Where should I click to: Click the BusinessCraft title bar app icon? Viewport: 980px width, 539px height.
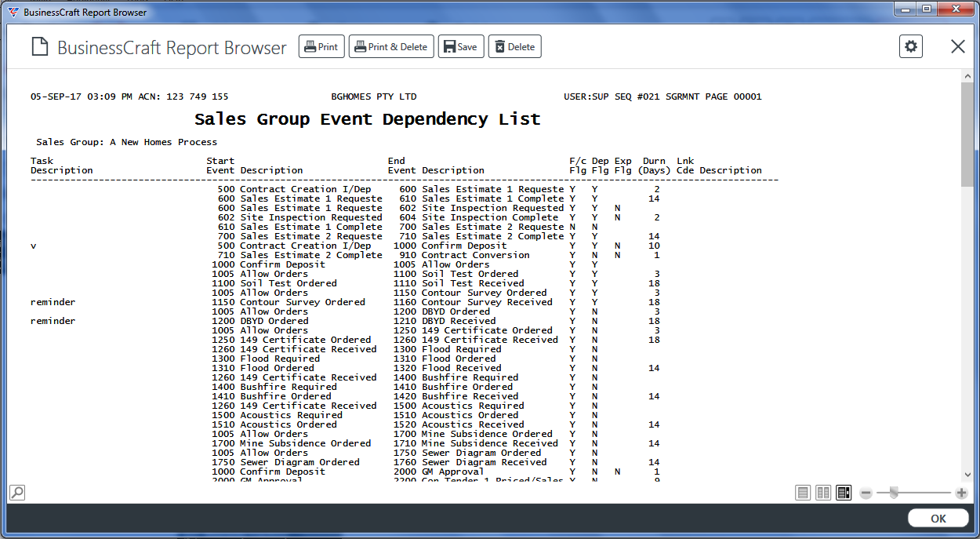13,12
